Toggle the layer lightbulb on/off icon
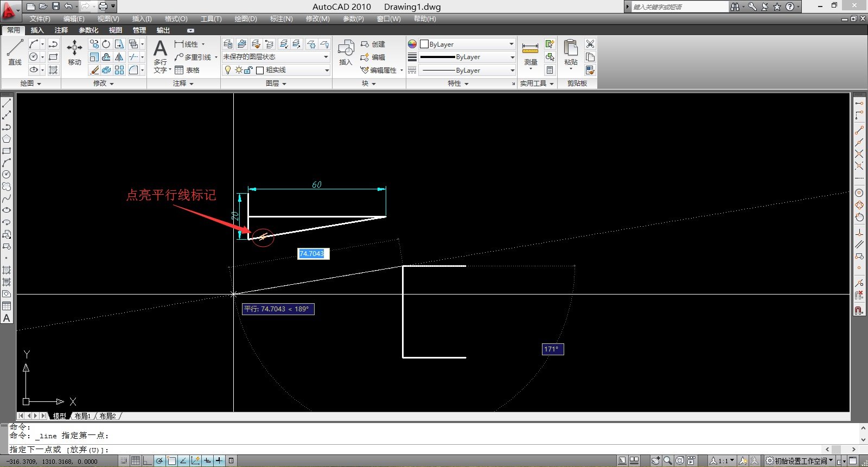Viewport: 868px width, 467px height. (228, 70)
